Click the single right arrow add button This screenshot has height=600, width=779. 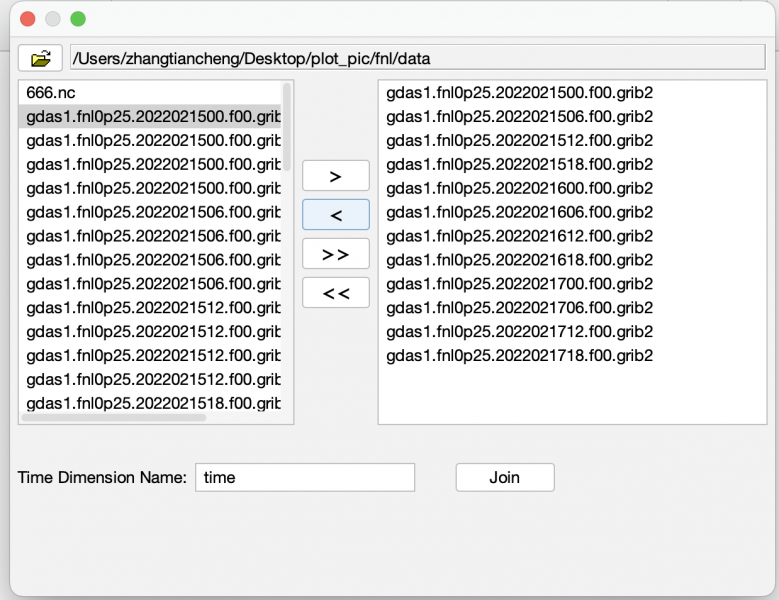tap(335, 176)
